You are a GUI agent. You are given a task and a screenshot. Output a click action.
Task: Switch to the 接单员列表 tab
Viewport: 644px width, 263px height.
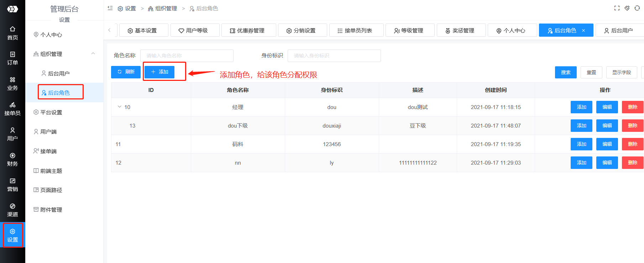[x=356, y=30]
